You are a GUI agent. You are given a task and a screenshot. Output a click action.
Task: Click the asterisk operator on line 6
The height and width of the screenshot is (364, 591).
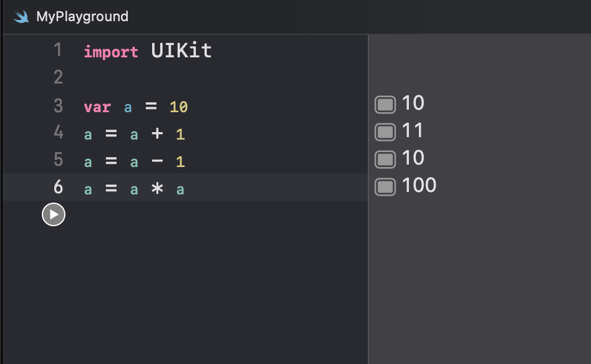pos(157,188)
